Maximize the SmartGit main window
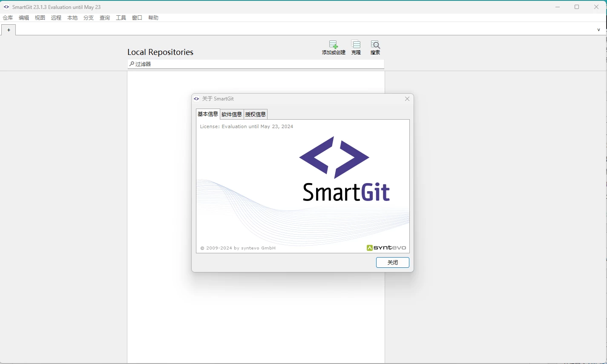 [x=577, y=7]
